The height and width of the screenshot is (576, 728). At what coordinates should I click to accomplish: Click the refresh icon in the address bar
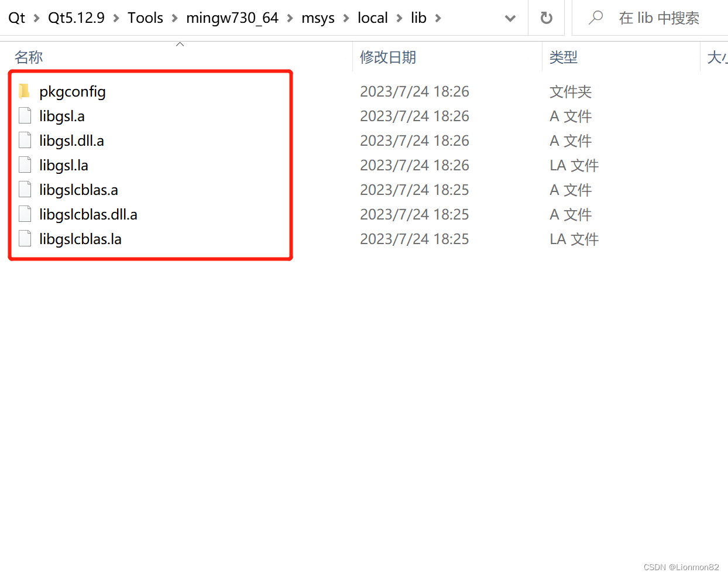click(x=546, y=18)
